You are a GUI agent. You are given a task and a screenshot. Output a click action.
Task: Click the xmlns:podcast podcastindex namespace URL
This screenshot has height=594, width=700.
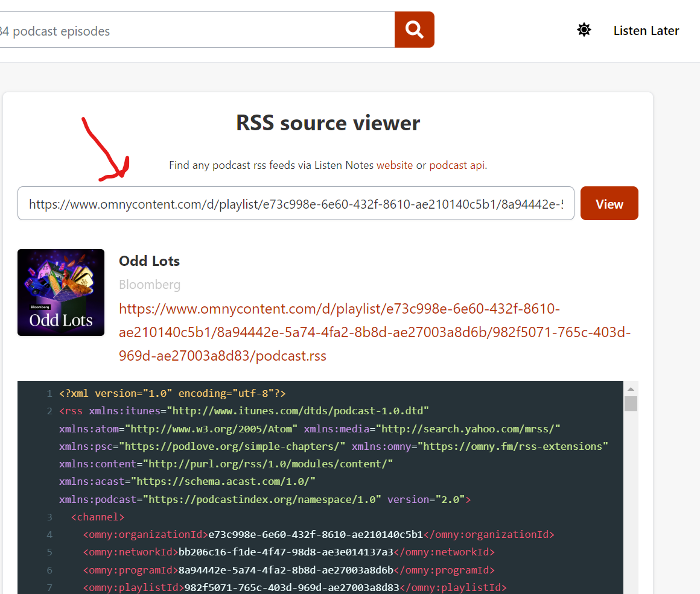262,499
